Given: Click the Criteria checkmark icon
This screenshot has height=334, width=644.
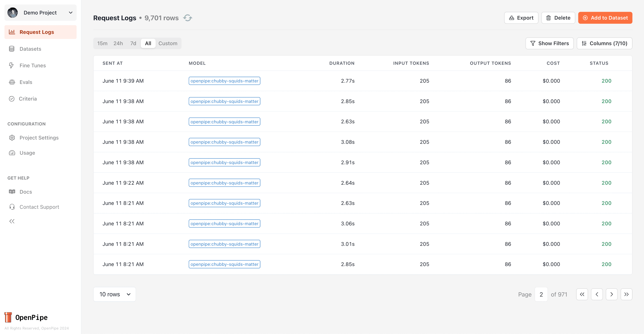Looking at the screenshot, I should click(12, 99).
